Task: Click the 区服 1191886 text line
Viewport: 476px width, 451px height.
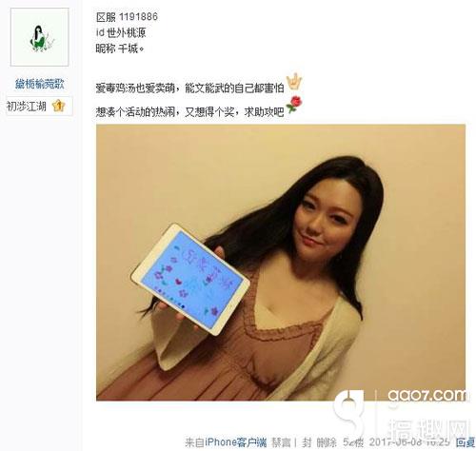Action: 127,17
